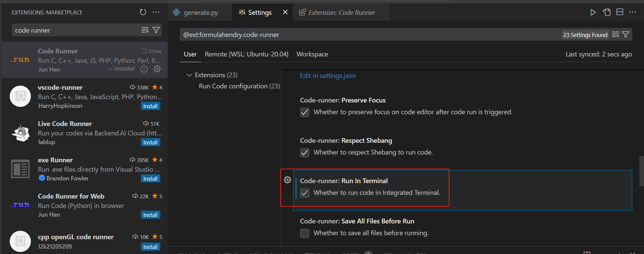Select the Workspace settings tab

312,54
